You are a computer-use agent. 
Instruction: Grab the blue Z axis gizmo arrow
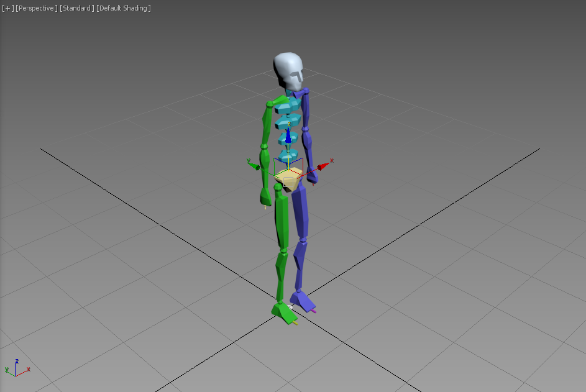(x=288, y=135)
